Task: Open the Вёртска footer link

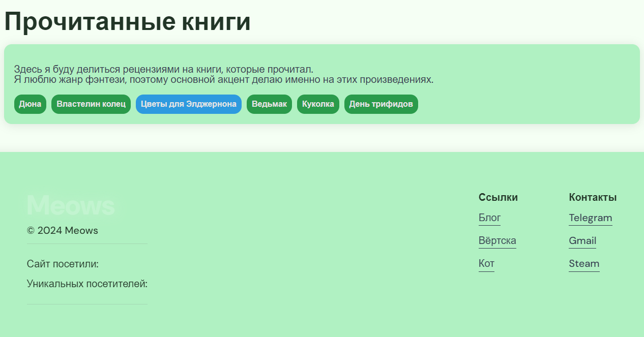Action: click(497, 240)
